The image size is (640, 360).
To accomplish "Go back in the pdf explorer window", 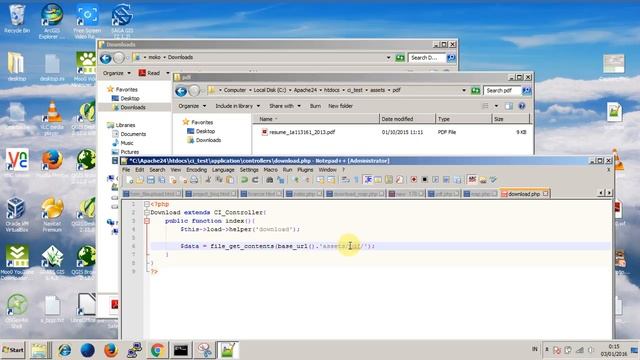I will [181, 91].
